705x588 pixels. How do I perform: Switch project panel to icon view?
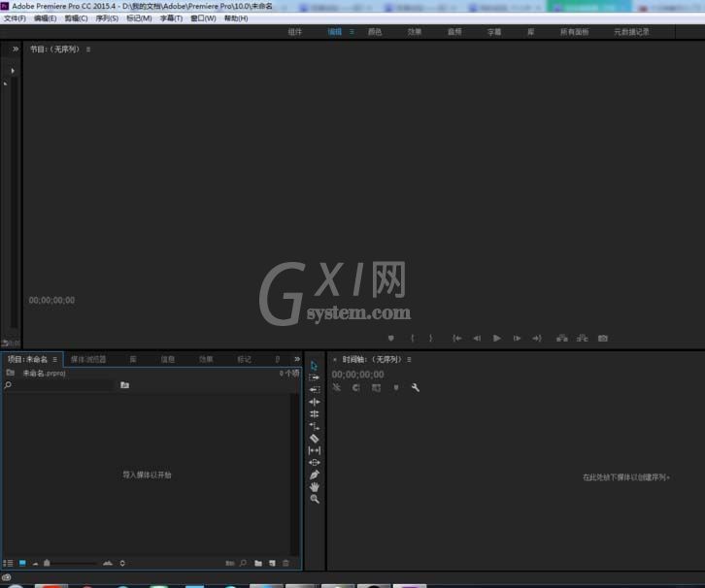pos(22,563)
